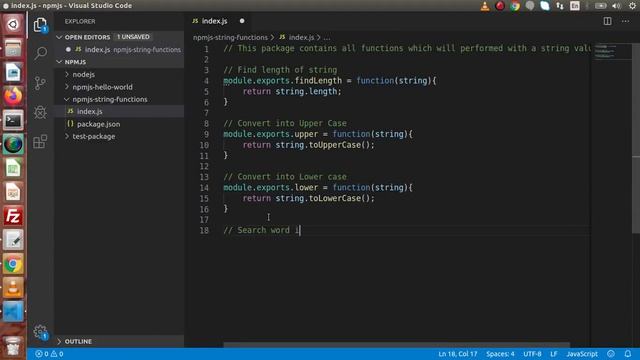Image resolution: width=640 pixels, height=360 pixels.
Task: Open Terminal from the Ubuntu dock
Action: (x=13, y=120)
